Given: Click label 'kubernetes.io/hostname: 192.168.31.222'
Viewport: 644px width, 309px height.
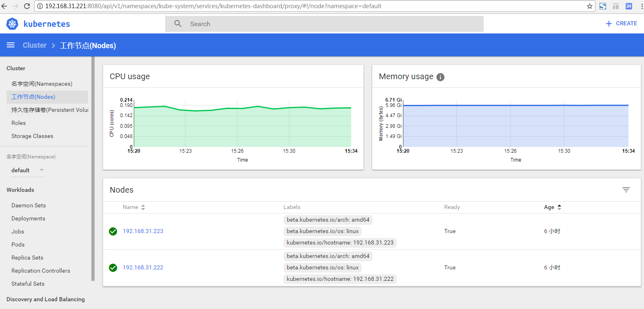Looking at the screenshot, I should pyautogui.click(x=340, y=279).
